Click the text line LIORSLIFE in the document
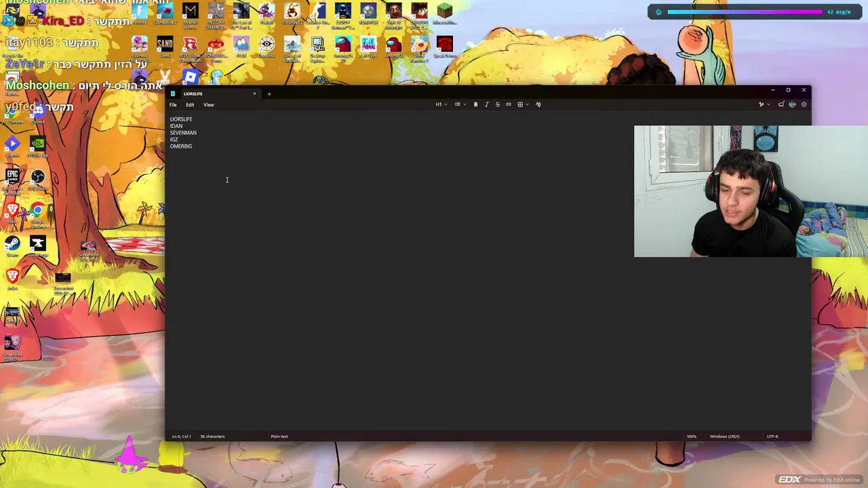The height and width of the screenshot is (488, 868). [x=181, y=119]
